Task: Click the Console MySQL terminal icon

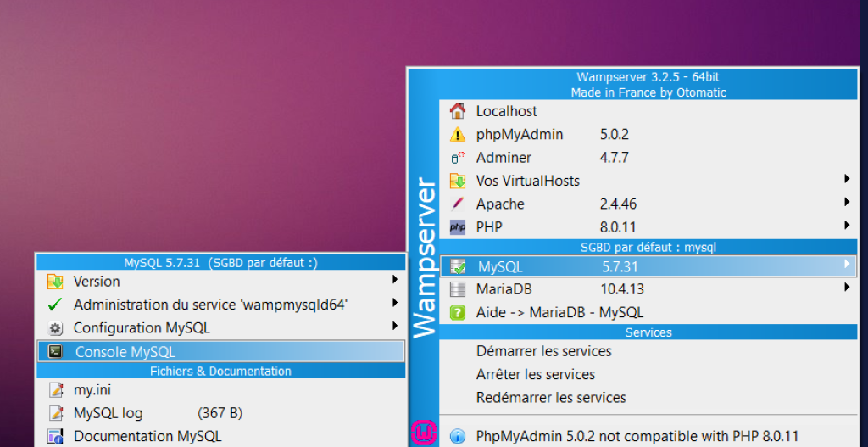Action: pos(55,351)
